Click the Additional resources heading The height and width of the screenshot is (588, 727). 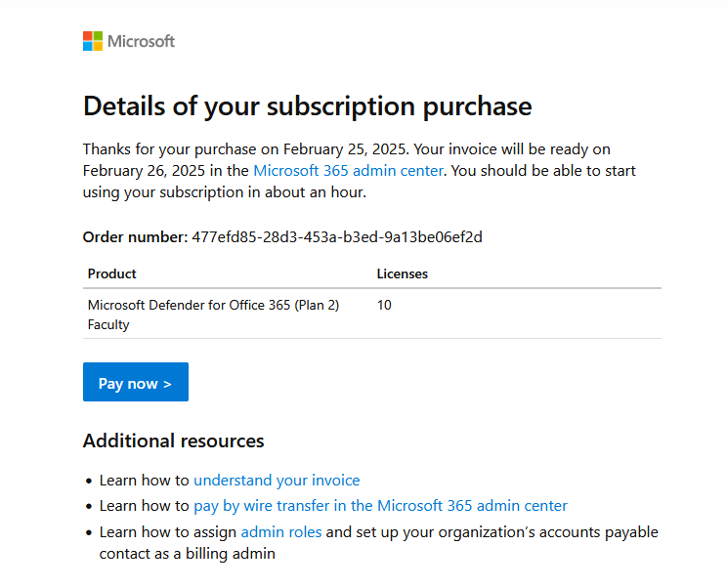tap(173, 441)
